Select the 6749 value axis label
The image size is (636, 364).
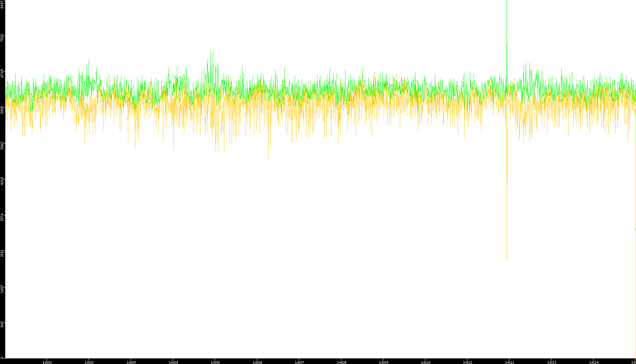pos(2,74)
